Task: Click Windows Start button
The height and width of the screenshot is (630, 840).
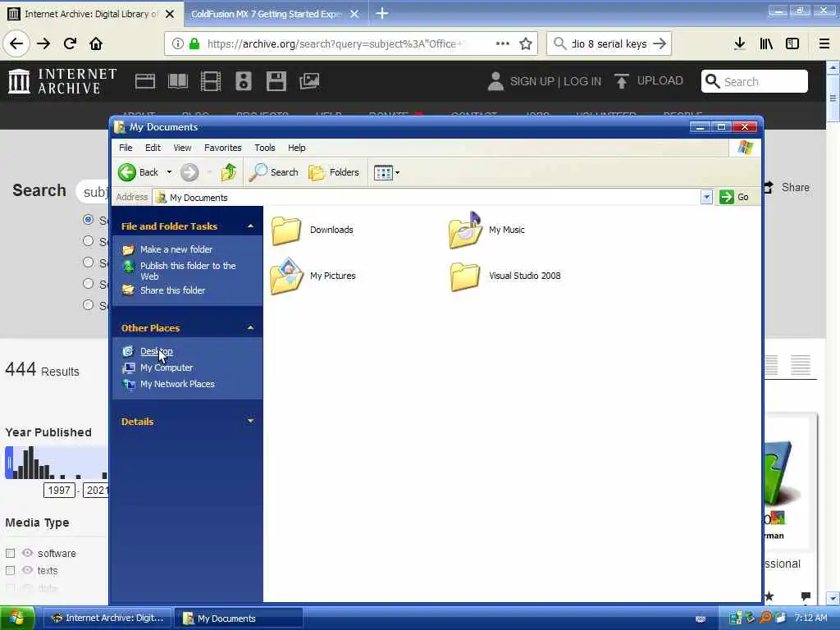Action: (18, 619)
